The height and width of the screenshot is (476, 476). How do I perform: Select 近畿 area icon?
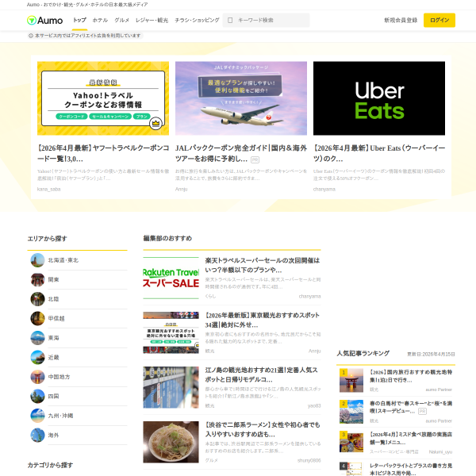[x=37, y=358]
